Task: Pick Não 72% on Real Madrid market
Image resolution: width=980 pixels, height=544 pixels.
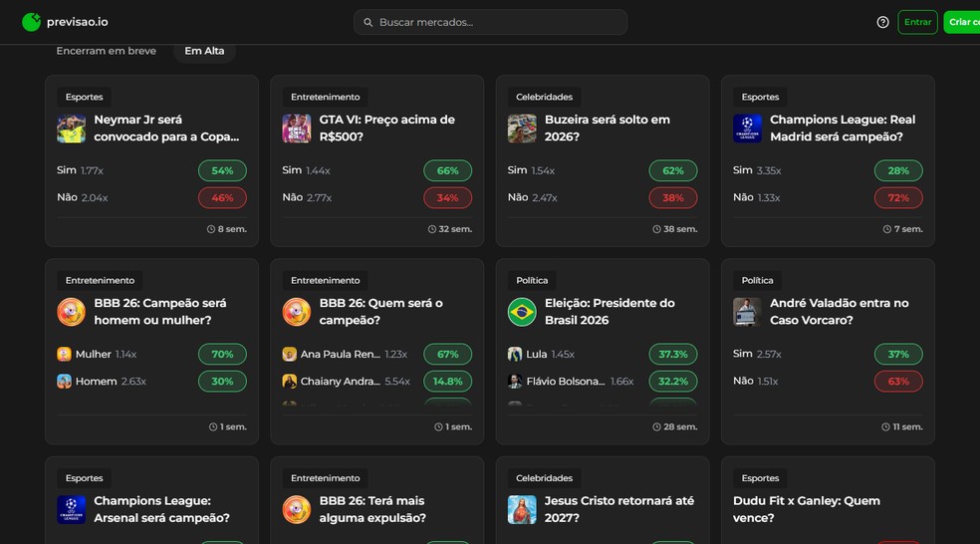Action: (898, 197)
